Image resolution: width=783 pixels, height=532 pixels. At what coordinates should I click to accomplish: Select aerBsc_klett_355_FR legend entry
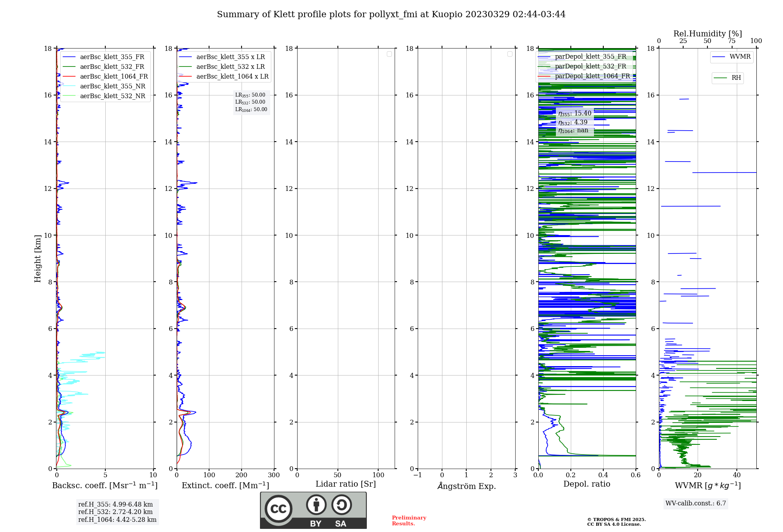pos(104,57)
